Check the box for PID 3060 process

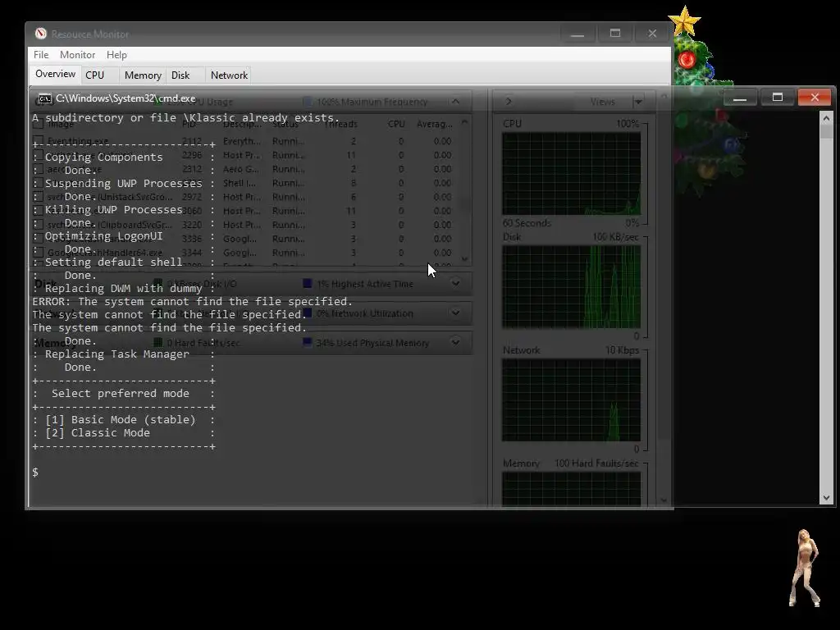38,211
